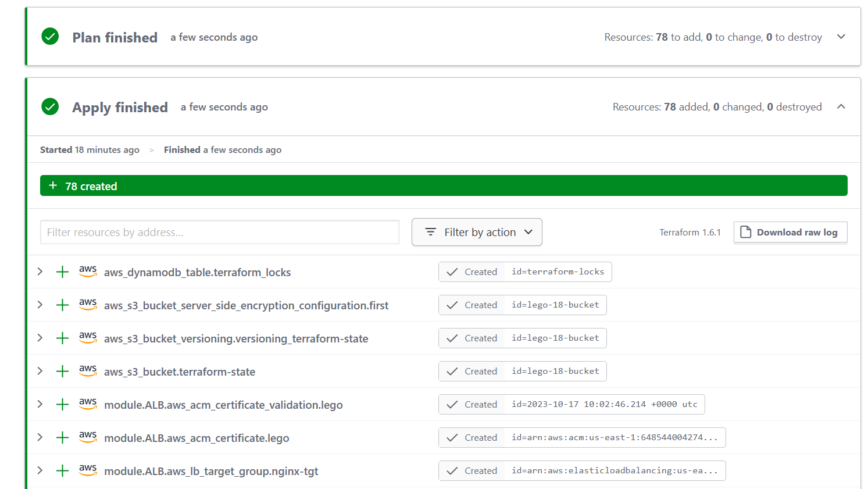This screenshot has width=868, height=489.
Task: Expand the Plan finished section details
Action: [x=841, y=36]
